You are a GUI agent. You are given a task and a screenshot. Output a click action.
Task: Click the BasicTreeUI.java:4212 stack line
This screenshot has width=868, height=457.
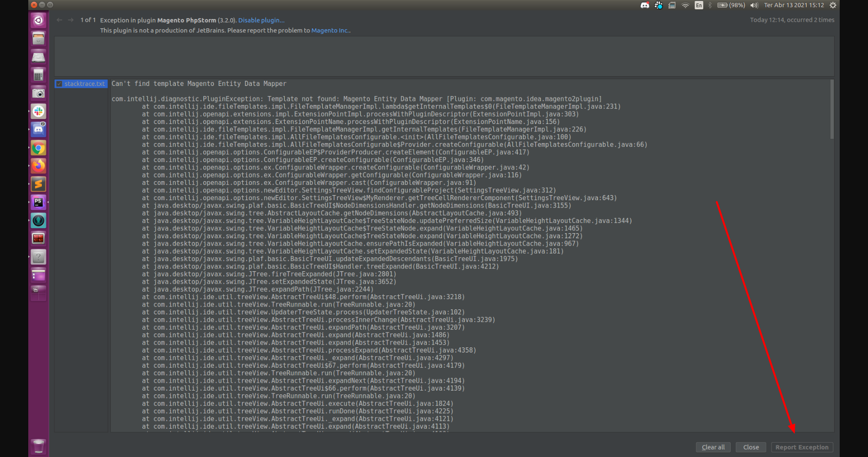pyautogui.click(x=321, y=267)
